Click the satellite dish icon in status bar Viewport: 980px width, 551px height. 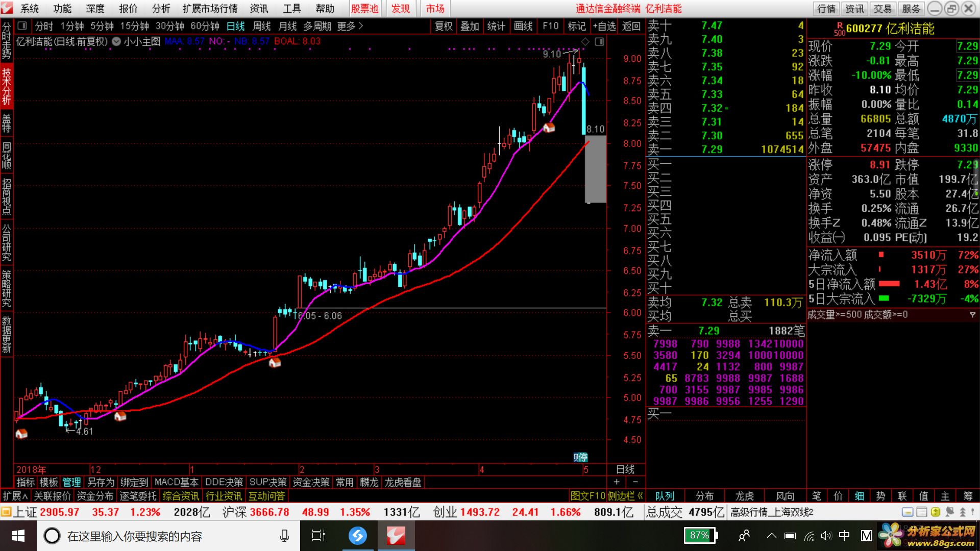pos(949,512)
